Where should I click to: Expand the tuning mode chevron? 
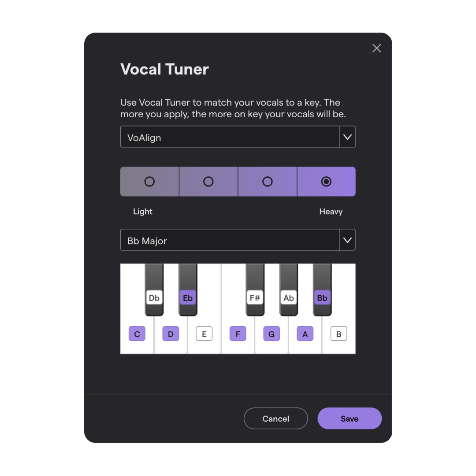(348, 137)
